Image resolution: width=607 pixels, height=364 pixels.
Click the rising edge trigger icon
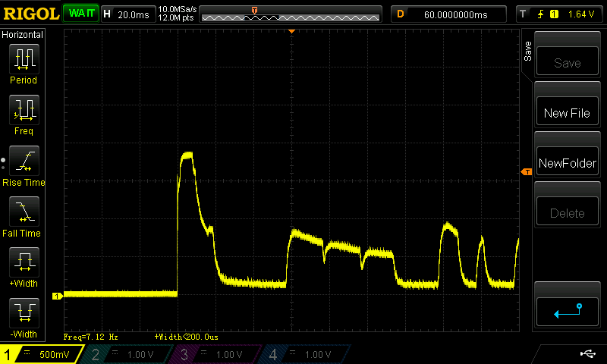pos(540,14)
